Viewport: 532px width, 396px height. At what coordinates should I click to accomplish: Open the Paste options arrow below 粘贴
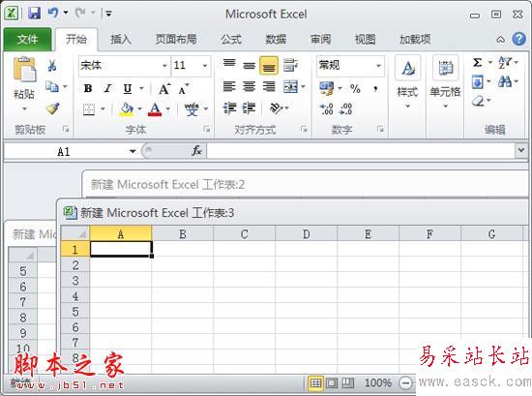click(x=24, y=109)
